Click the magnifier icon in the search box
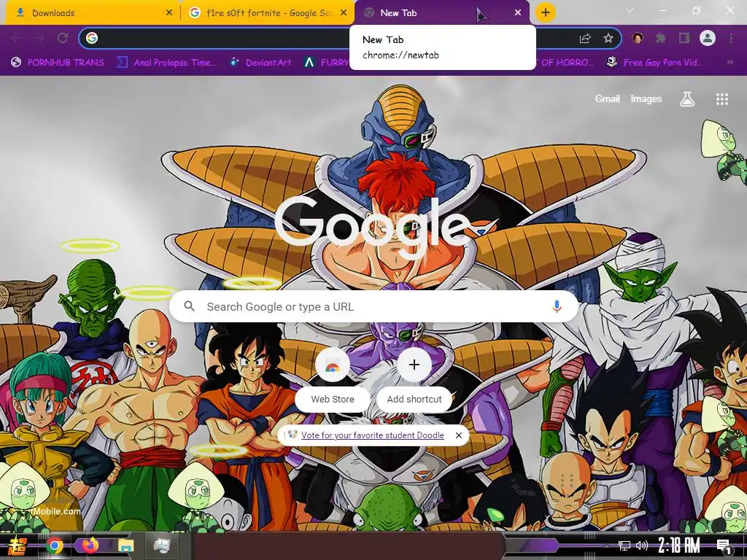Image resolution: width=747 pixels, height=560 pixels. pos(189,306)
